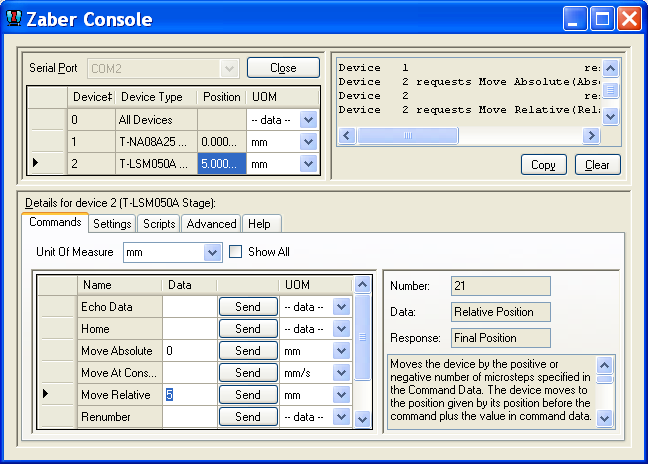
Task: Send the Move At Constant speed command
Action: (248, 373)
